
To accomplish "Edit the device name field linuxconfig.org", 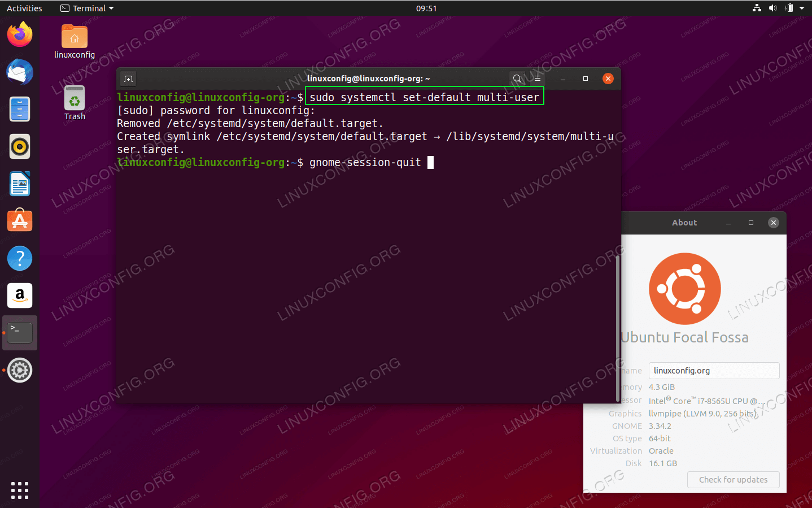I will [714, 371].
